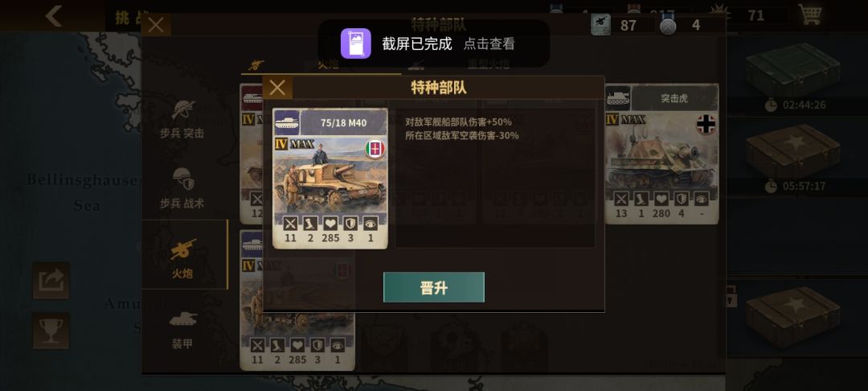868x391 pixels.
Task: Open the shopping cart store icon
Action: pos(809,14)
